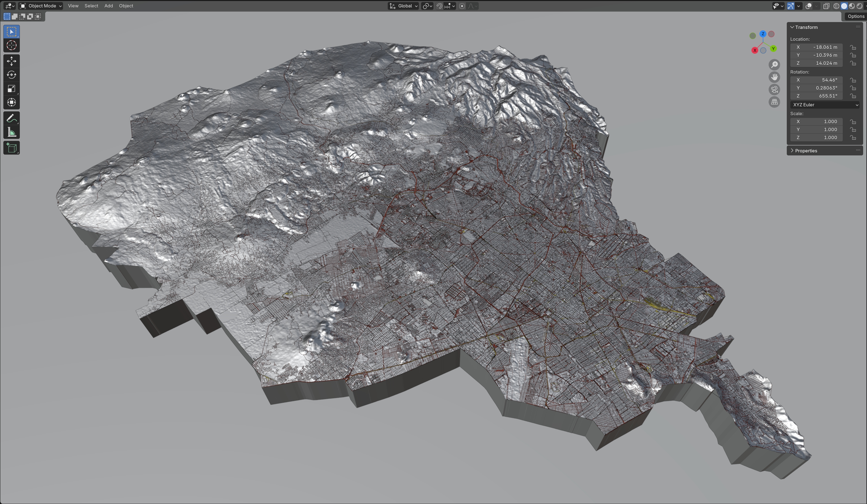Enable proportional editing
The width and height of the screenshot is (867, 504).
(x=462, y=6)
